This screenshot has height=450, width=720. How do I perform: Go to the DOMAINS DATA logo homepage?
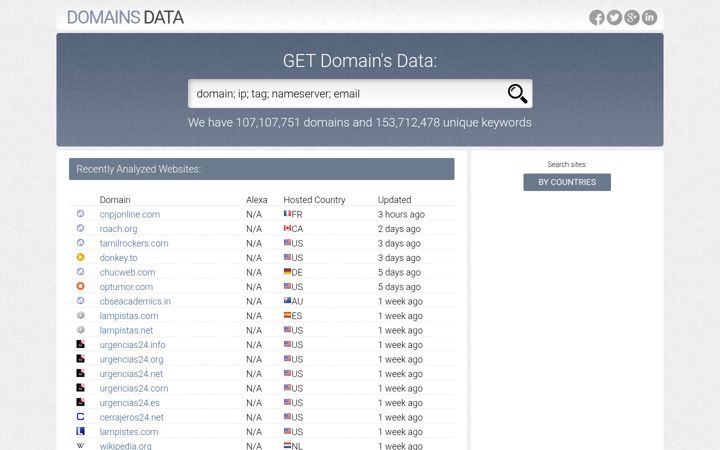pos(125,17)
